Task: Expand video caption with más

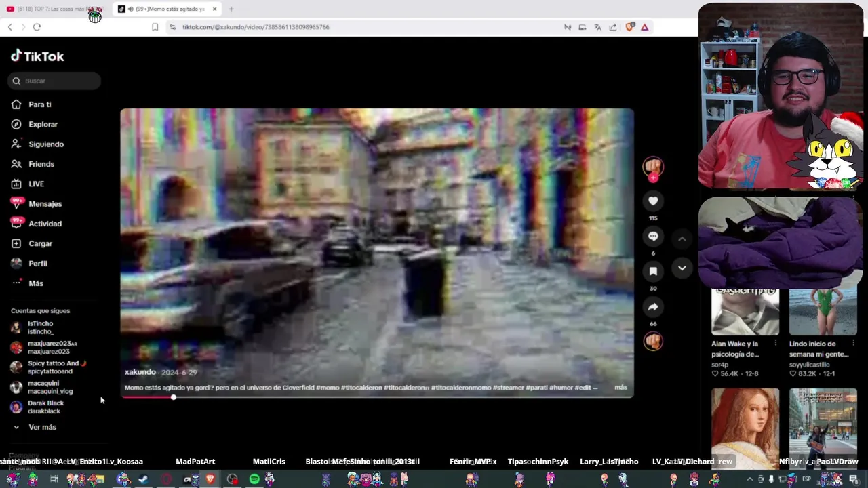Action: tap(620, 388)
